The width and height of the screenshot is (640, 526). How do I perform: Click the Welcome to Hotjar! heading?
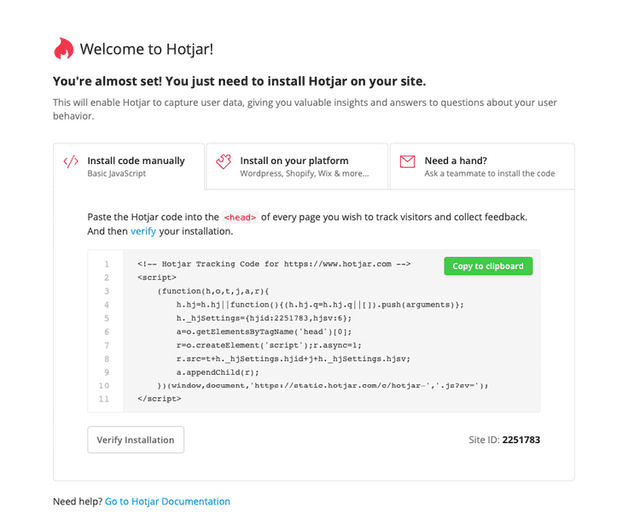tap(147, 49)
